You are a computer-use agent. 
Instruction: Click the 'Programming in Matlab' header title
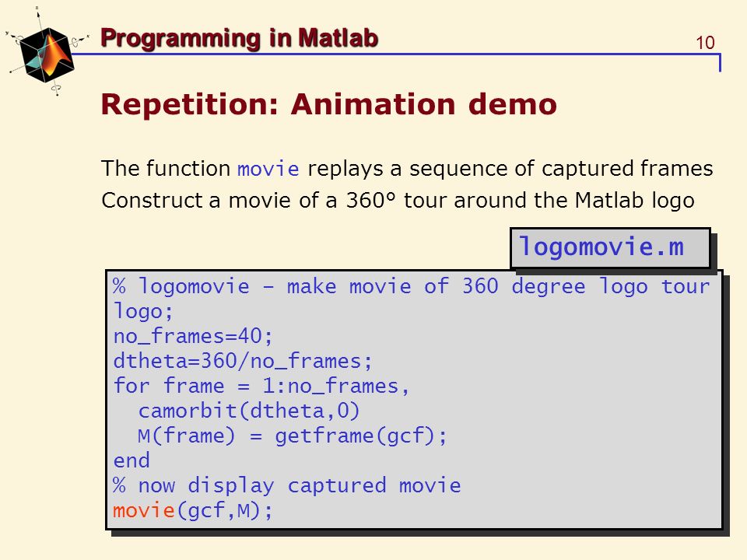coord(240,38)
